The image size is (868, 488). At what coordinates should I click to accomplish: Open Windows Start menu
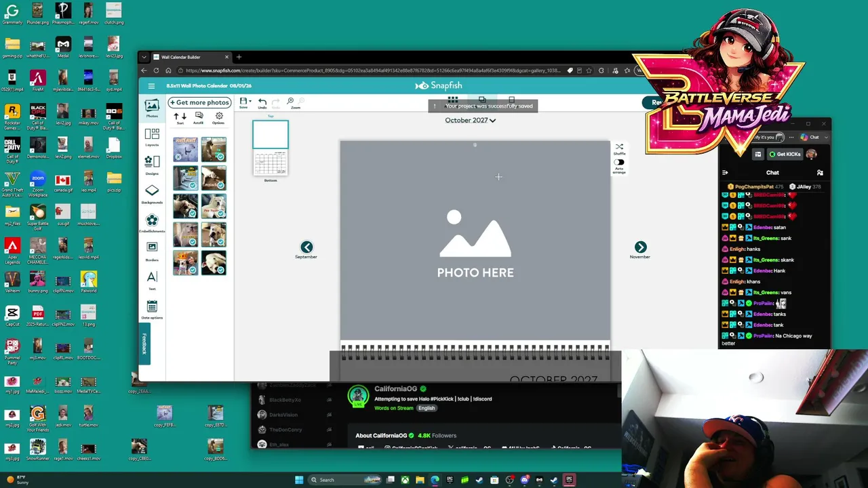click(x=299, y=480)
